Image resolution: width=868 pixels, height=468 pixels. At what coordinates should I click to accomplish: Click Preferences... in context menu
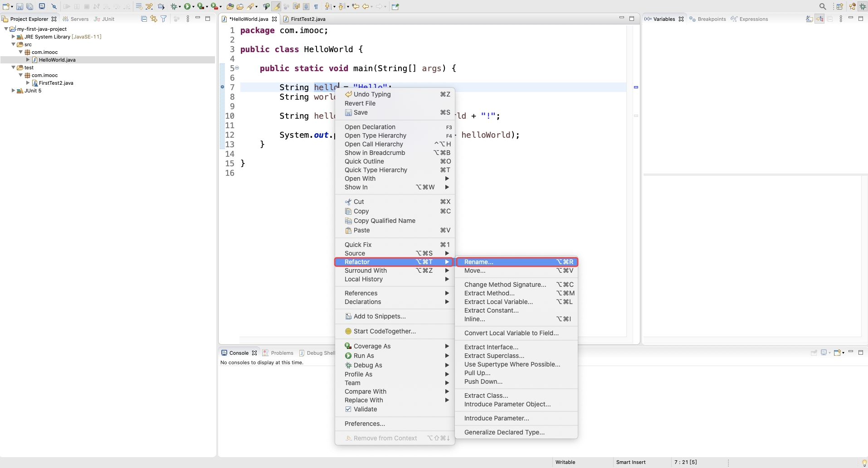(395, 424)
